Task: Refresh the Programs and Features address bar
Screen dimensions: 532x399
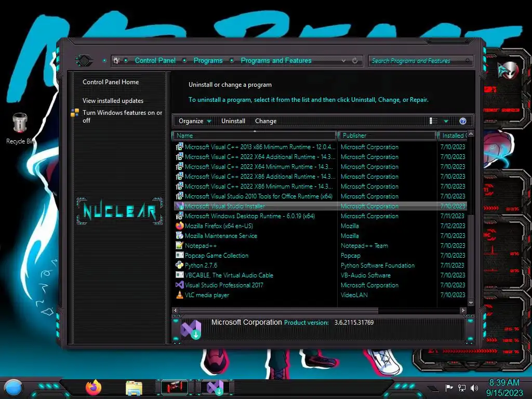Action: coord(355,61)
